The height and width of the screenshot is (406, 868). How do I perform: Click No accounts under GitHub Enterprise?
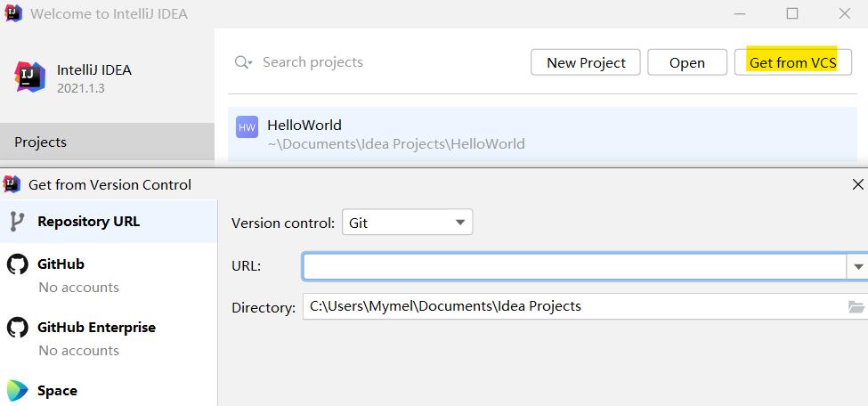coord(78,351)
